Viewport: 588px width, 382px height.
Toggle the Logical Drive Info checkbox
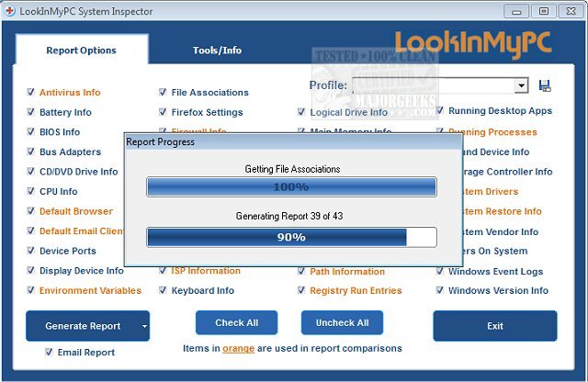point(301,112)
